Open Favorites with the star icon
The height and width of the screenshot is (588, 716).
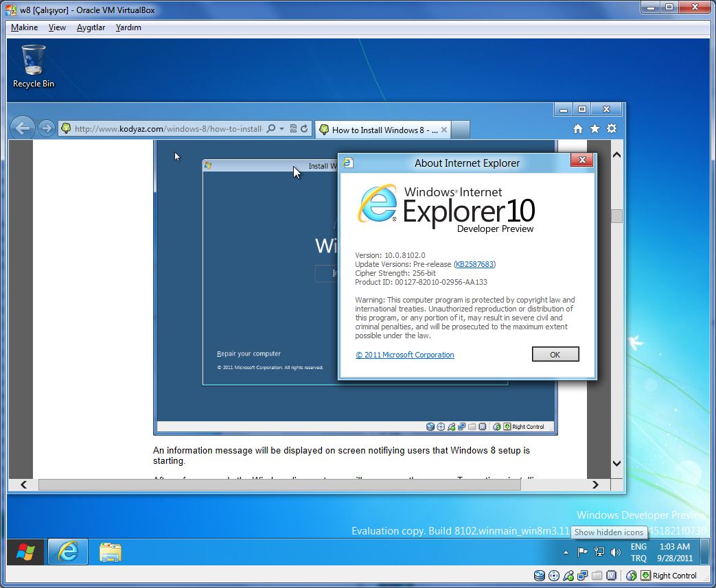click(x=594, y=128)
